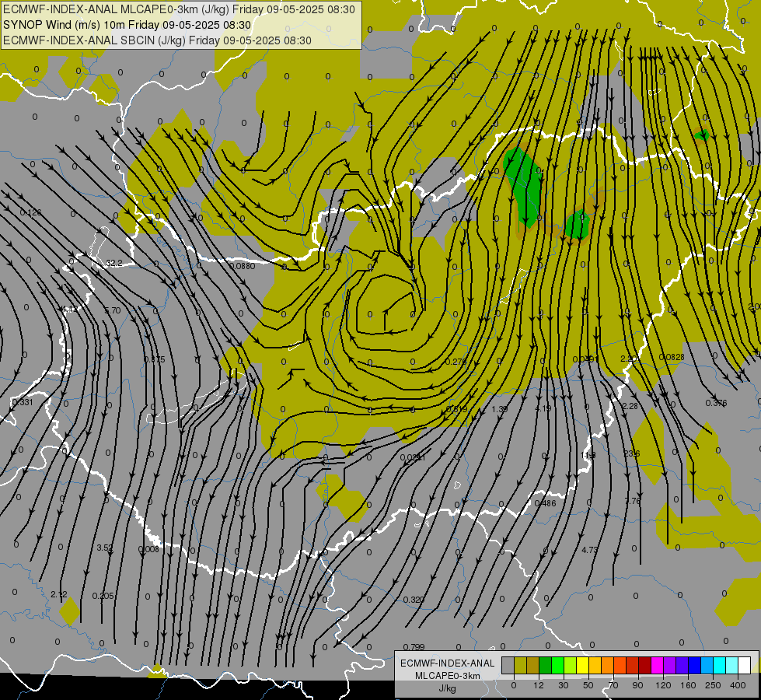Click the legend's MLCAPE0-3km label
761x700 pixels.
click(x=448, y=676)
